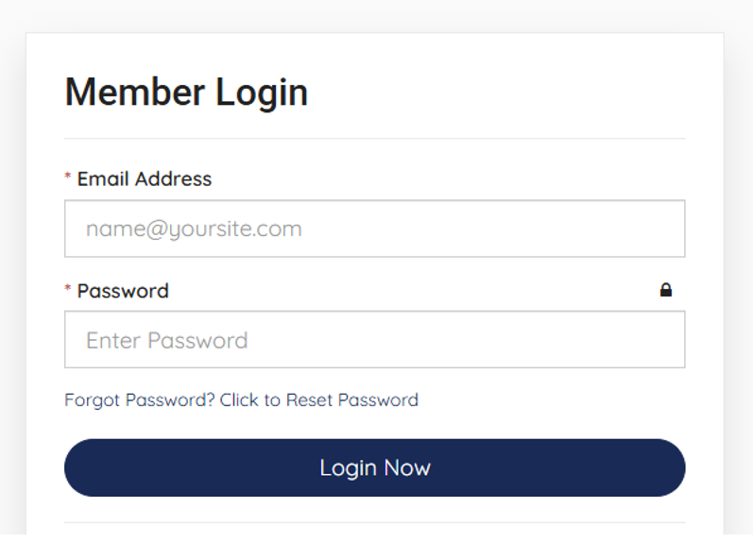Focus the Email Address input field
The image size is (753, 560).
click(x=374, y=229)
